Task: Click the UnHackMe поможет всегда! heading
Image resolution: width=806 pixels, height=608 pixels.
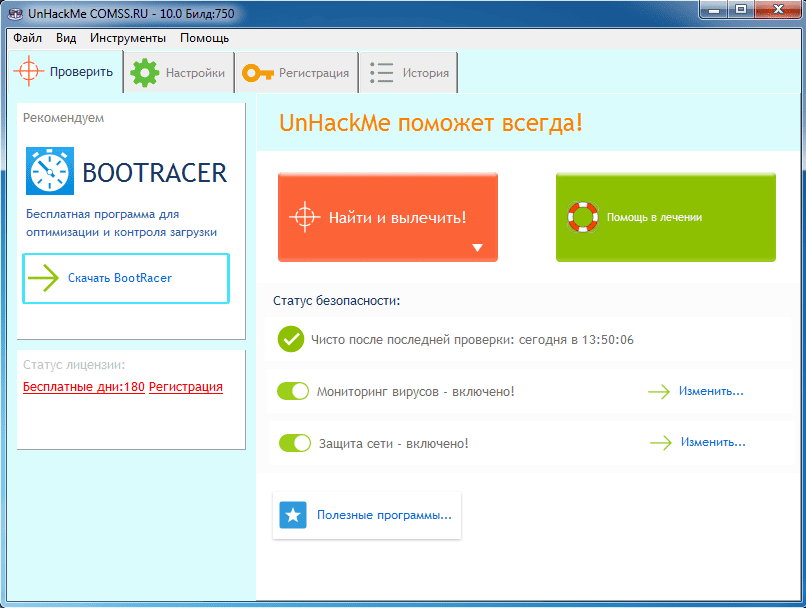Action: pos(431,123)
